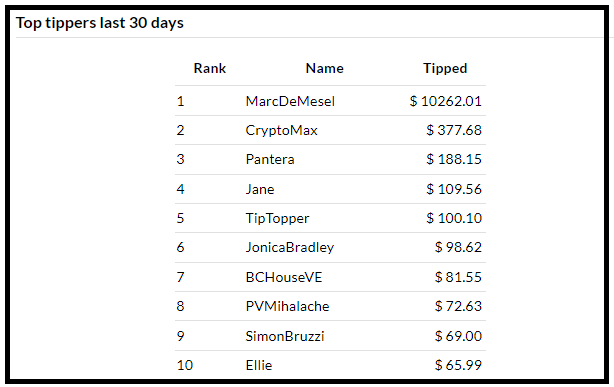614x387 pixels.
Task: Open Ellie's profile link
Action: [259, 365]
